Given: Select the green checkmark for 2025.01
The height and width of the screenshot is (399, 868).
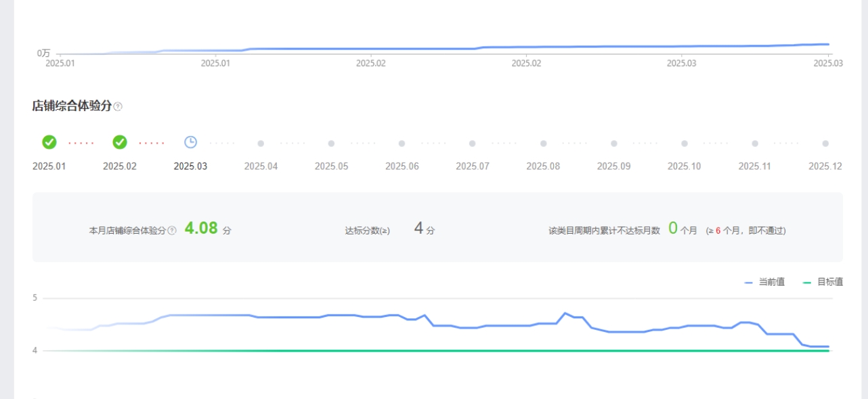Looking at the screenshot, I should pyautogui.click(x=49, y=142).
